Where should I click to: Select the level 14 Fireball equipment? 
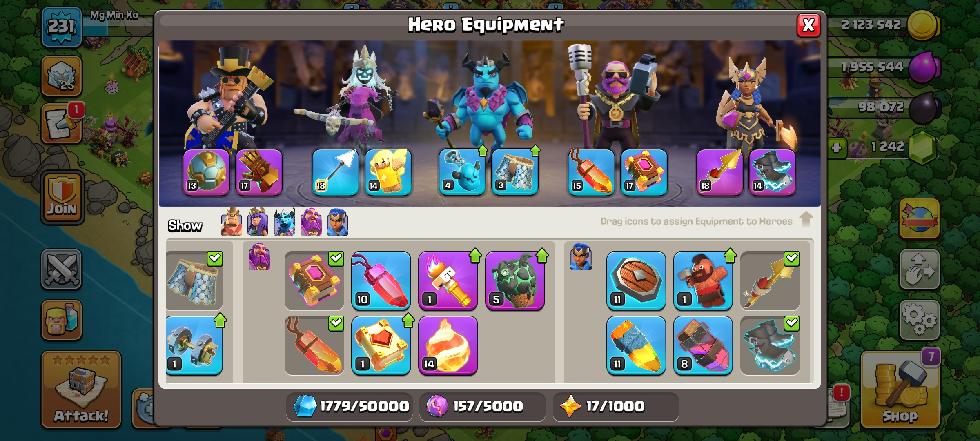tap(448, 345)
